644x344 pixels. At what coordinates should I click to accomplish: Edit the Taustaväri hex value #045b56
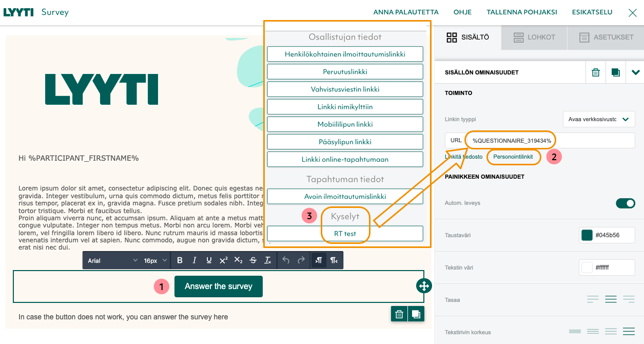(608, 235)
